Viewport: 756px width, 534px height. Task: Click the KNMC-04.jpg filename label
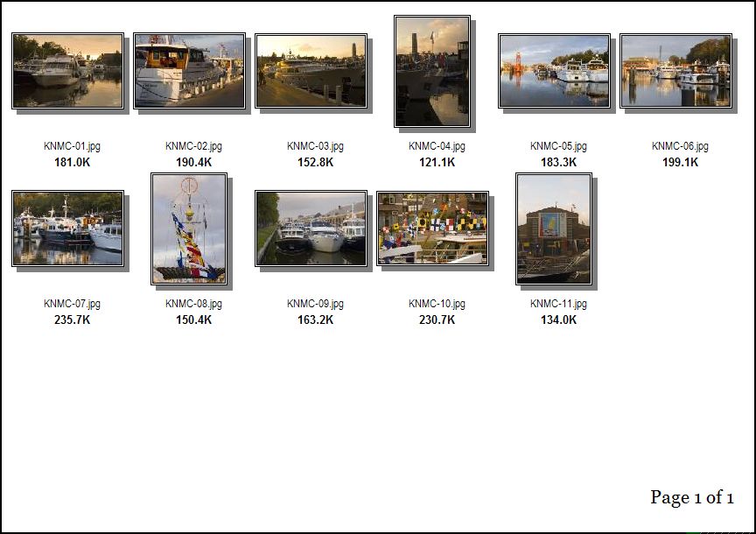pos(437,146)
